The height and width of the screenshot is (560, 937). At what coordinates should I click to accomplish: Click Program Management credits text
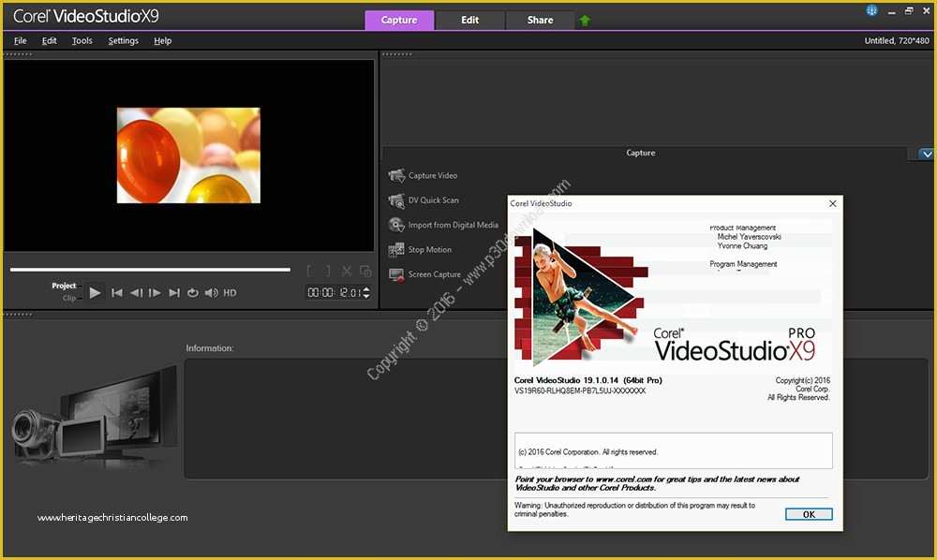pos(743,264)
